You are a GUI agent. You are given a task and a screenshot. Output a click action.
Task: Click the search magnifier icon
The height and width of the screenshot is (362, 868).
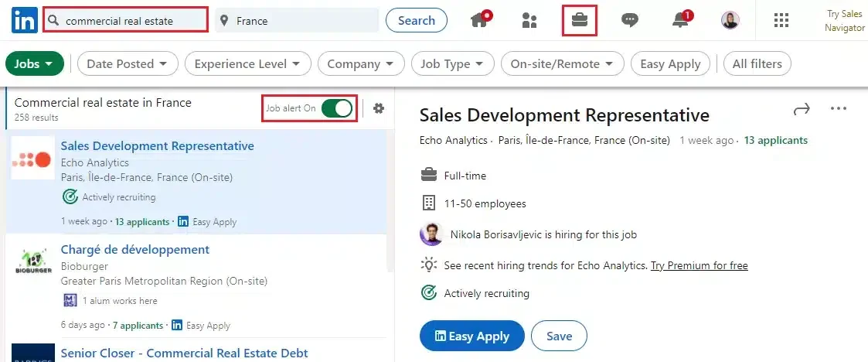pos(53,21)
